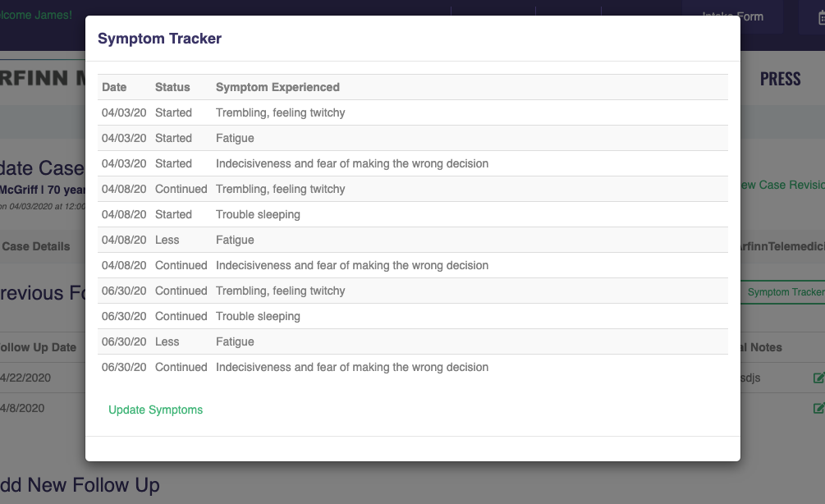The height and width of the screenshot is (504, 825).
Task: Click the Symptom Tracker button behind the modal
Action: pos(785,292)
